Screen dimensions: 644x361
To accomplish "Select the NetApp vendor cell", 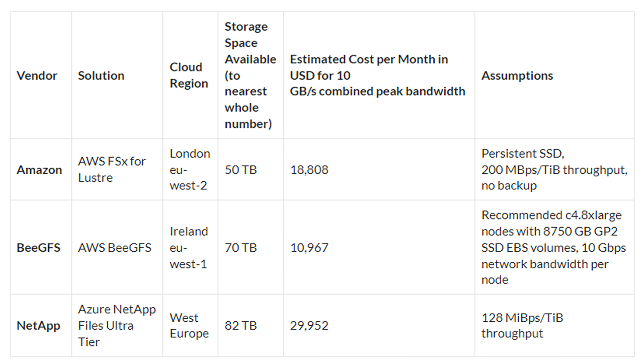I will pos(39,326).
